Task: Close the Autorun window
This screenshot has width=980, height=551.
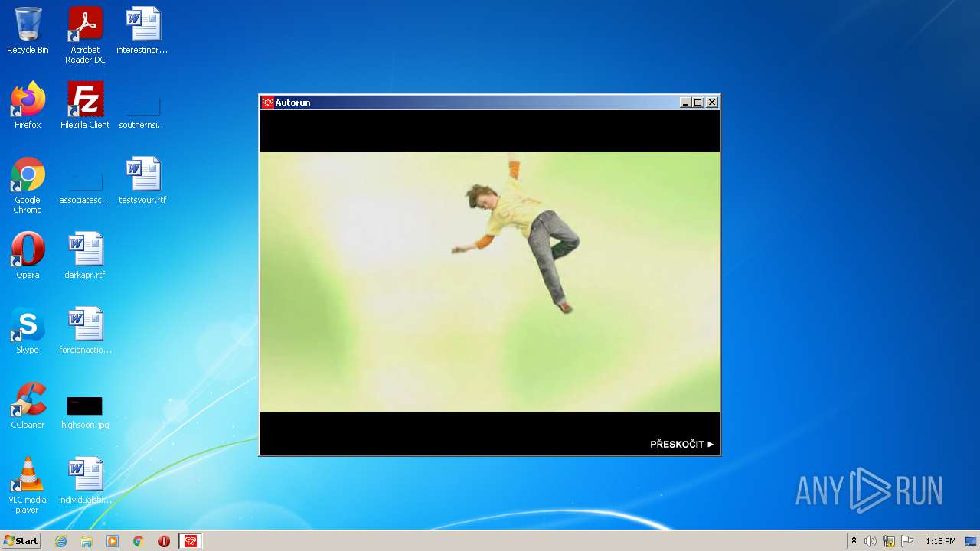Action: (x=712, y=103)
